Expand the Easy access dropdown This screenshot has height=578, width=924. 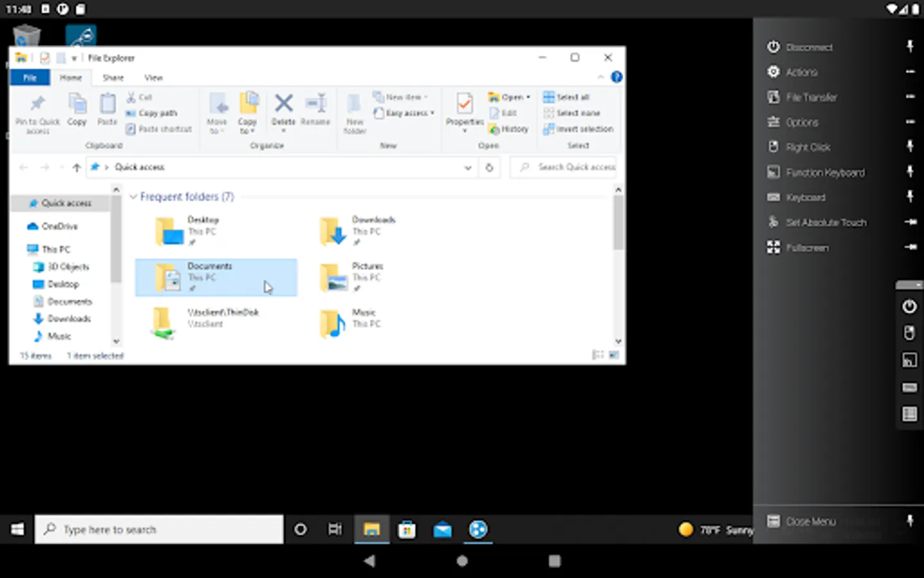click(x=406, y=113)
